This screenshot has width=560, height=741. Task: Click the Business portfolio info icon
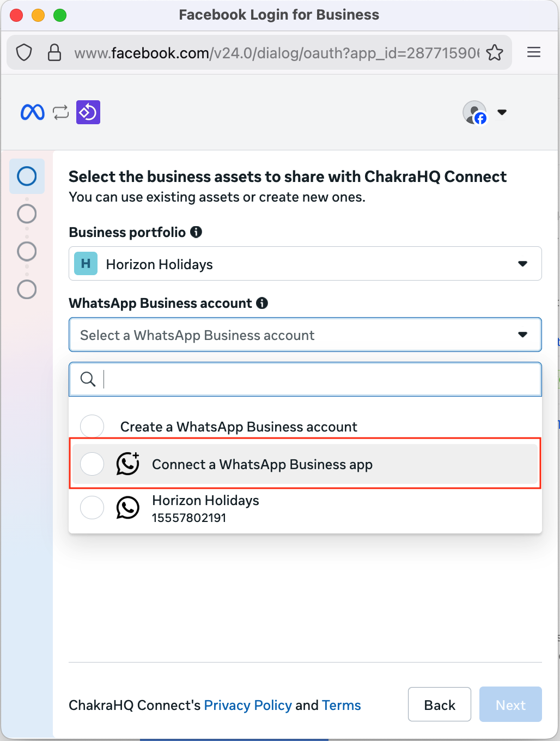[x=196, y=232]
